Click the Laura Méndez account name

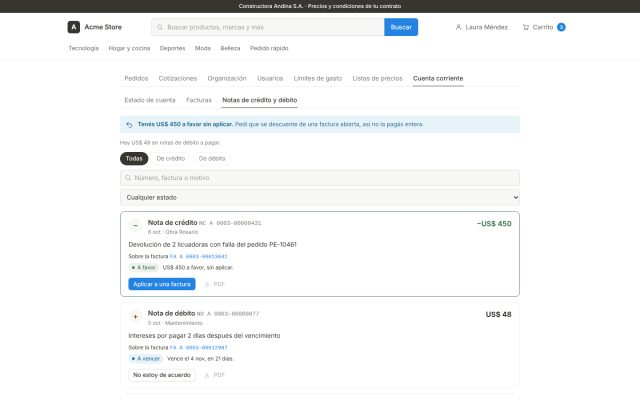click(x=487, y=27)
